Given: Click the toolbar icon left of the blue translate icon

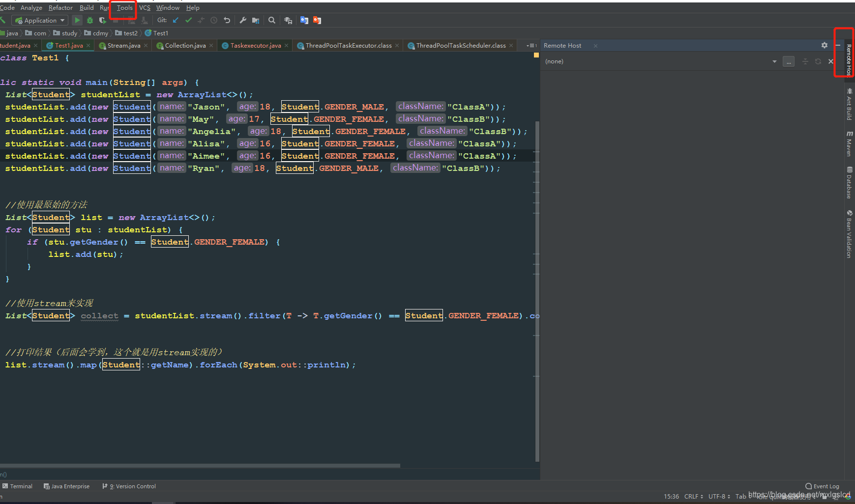Looking at the screenshot, I should click(x=288, y=20).
